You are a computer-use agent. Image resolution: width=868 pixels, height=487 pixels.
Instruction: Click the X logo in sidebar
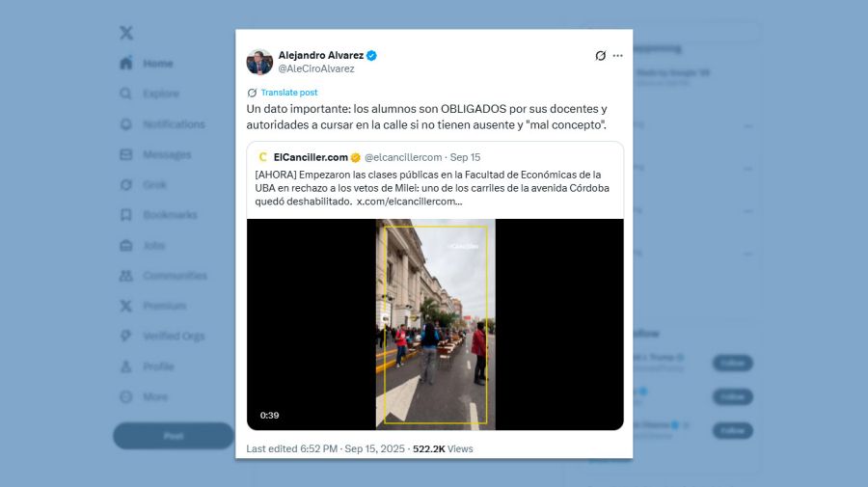pyautogui.click(x=126, y=33)
